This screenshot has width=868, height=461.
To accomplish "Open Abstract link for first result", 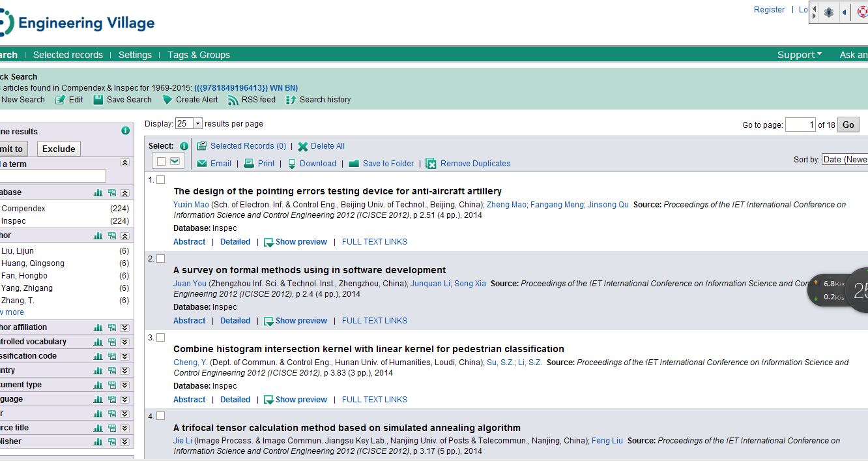I will click(x=189, y=242).
